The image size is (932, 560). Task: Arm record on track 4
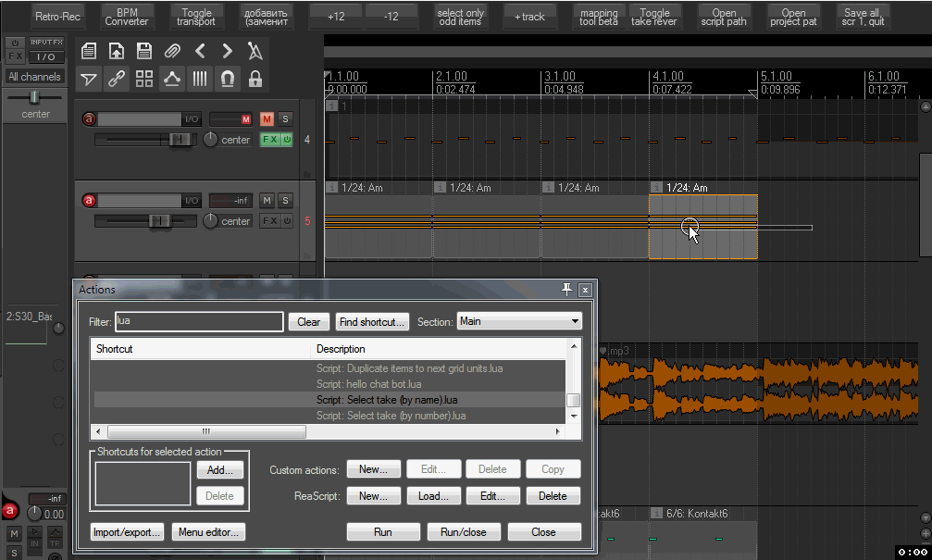89,118
